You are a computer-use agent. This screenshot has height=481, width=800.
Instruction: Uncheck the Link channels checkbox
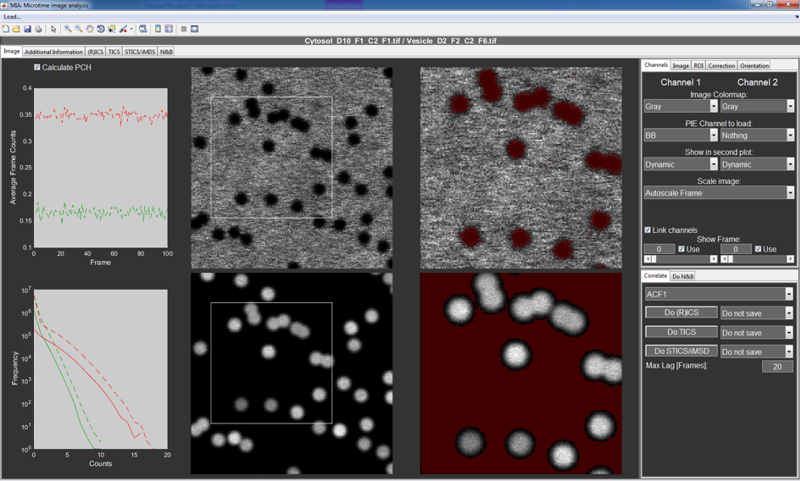[x=649, y=230]
